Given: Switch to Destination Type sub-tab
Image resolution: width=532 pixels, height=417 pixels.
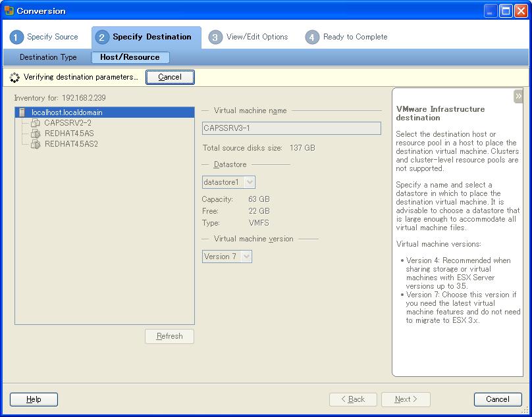Looking at the screenshot, I should pos(48,57).
